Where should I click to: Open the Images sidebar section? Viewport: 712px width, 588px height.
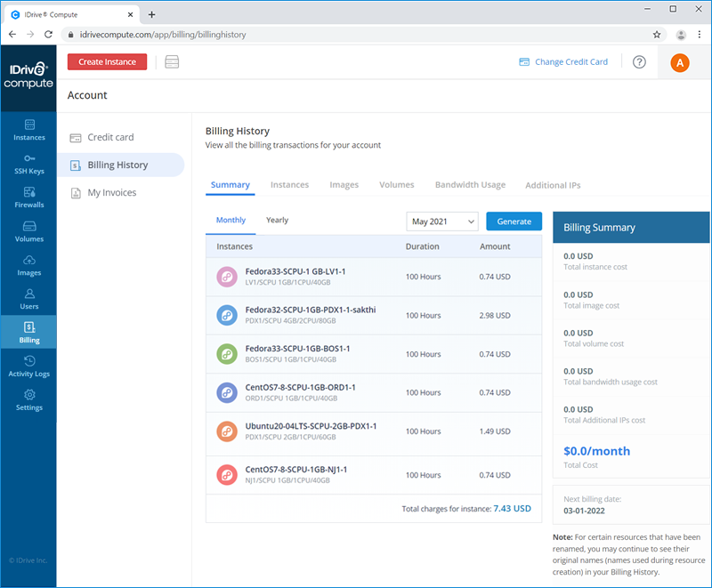click(x=29, y=265)
